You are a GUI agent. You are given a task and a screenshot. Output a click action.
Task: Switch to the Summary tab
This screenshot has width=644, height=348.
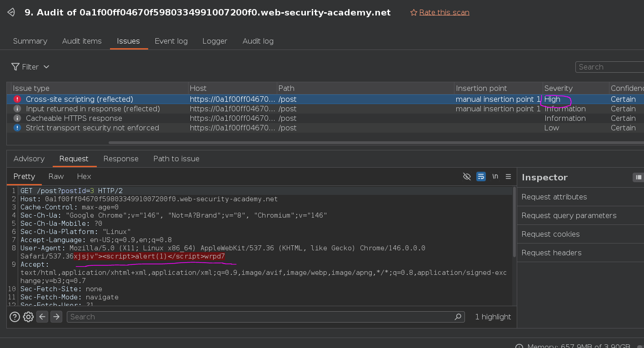pyautogui.click(x=30, y=41)
